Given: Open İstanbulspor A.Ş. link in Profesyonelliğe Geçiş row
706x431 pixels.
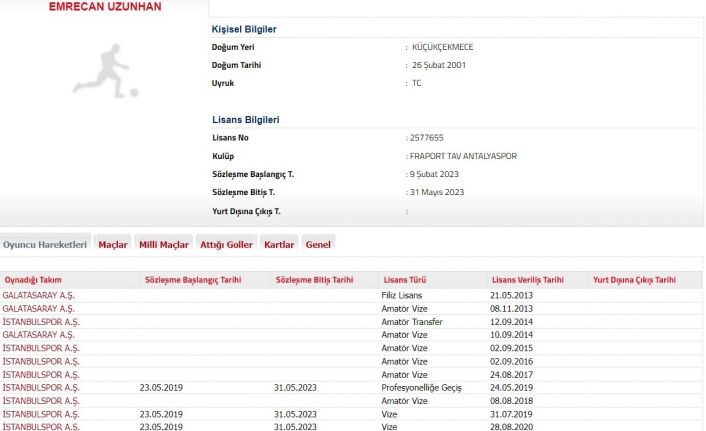Looking at the screenshot, I should (41, 387).
